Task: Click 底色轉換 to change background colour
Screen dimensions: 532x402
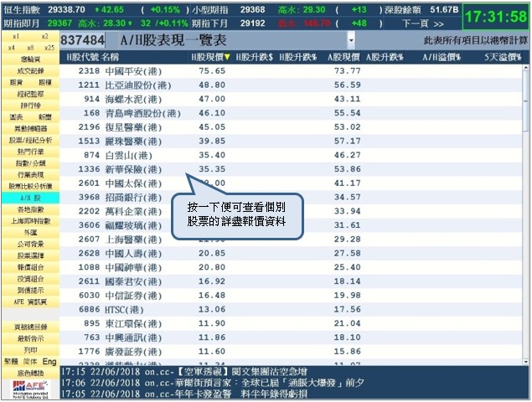Action: pyautogui.click(x=30, y=374)
